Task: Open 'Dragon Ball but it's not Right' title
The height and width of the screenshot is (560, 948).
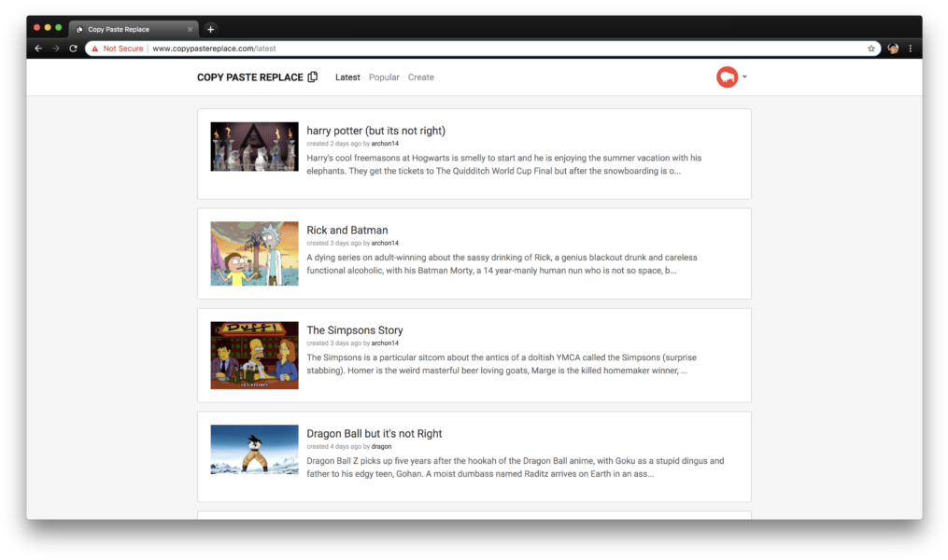Action: [375, 434]
